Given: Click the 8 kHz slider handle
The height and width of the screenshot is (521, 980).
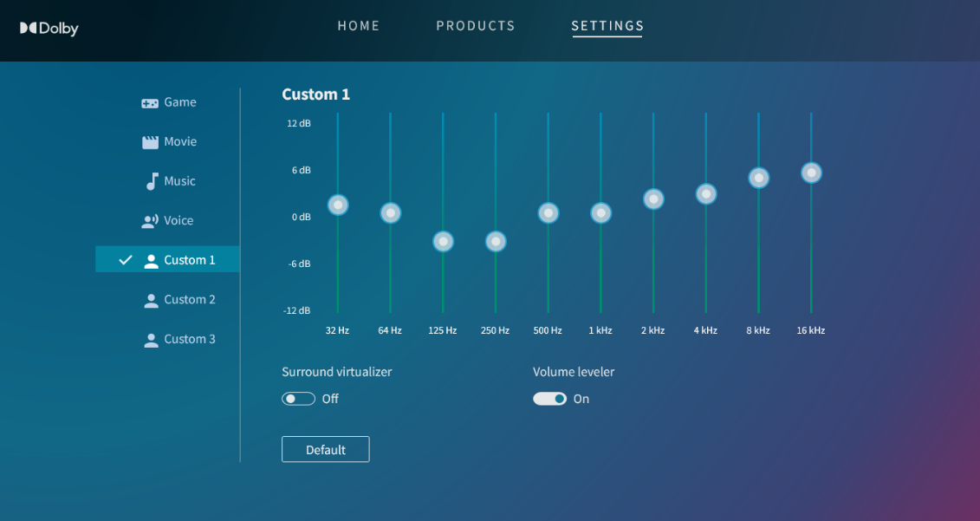Looking at the screenshot, I should 759,179.
